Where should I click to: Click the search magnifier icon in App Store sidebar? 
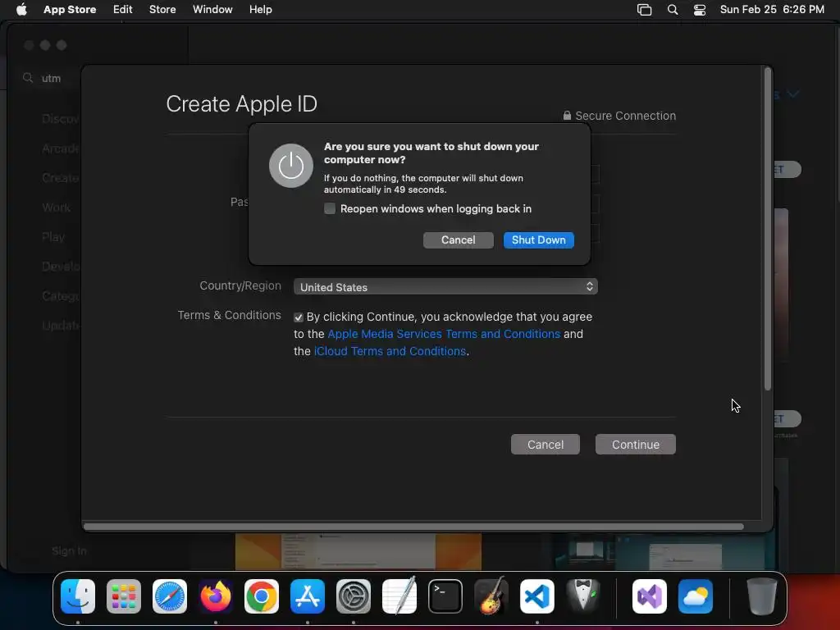(x=28, y=78)
